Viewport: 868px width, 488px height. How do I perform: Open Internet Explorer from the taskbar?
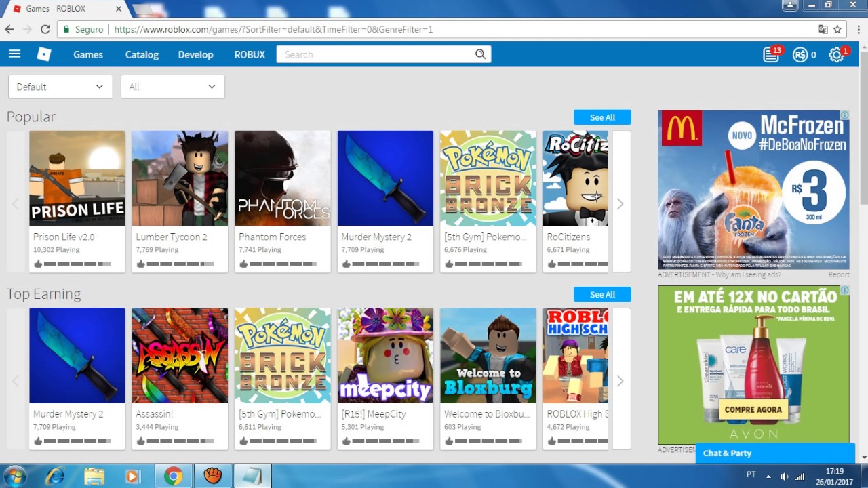click(54, 476)
